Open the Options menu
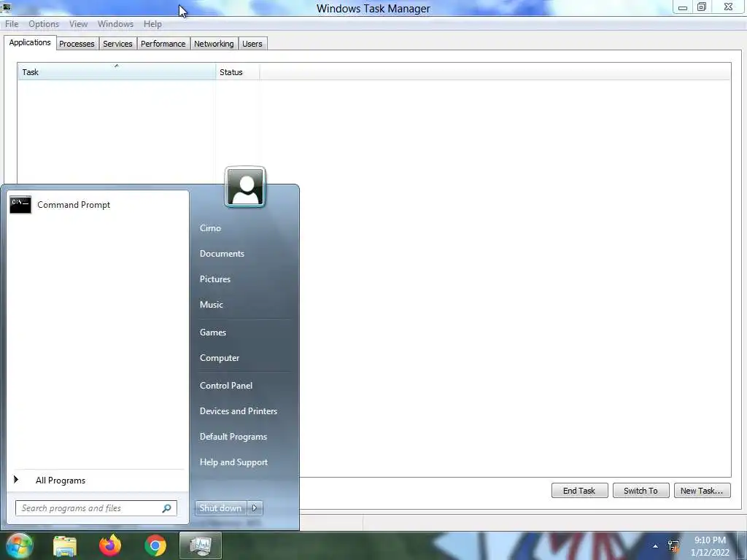Screen dimensions: 747x560 (x=44, y=24)
